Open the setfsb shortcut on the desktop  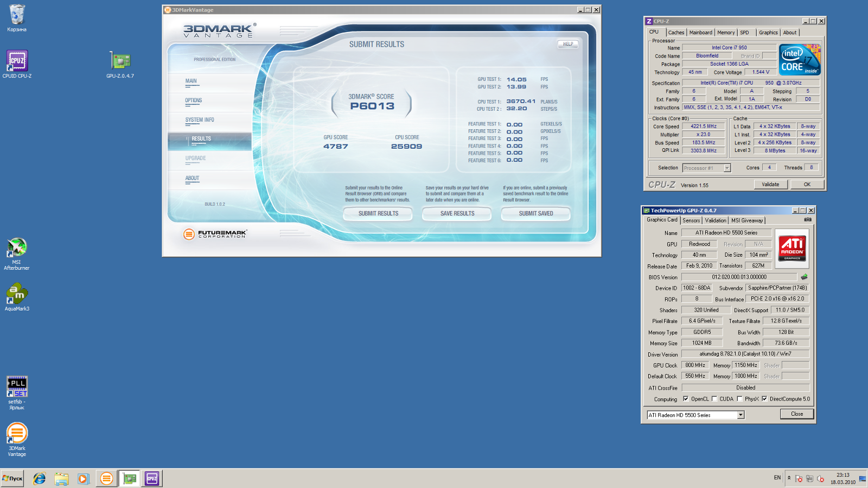pos(17,392)
